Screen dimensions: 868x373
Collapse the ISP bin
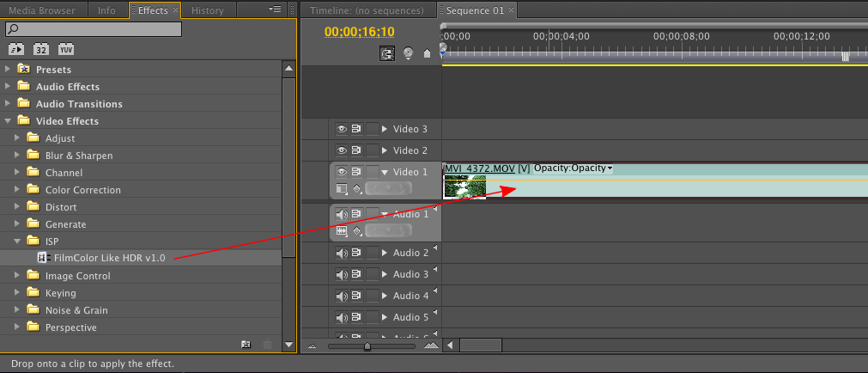tap(17, 242)
